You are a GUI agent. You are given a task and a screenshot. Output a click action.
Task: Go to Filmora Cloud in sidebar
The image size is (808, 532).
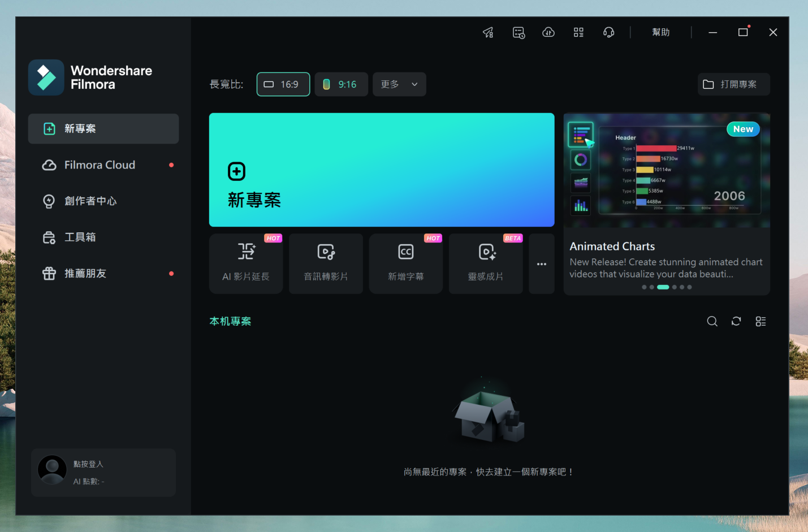click(100, 165)
